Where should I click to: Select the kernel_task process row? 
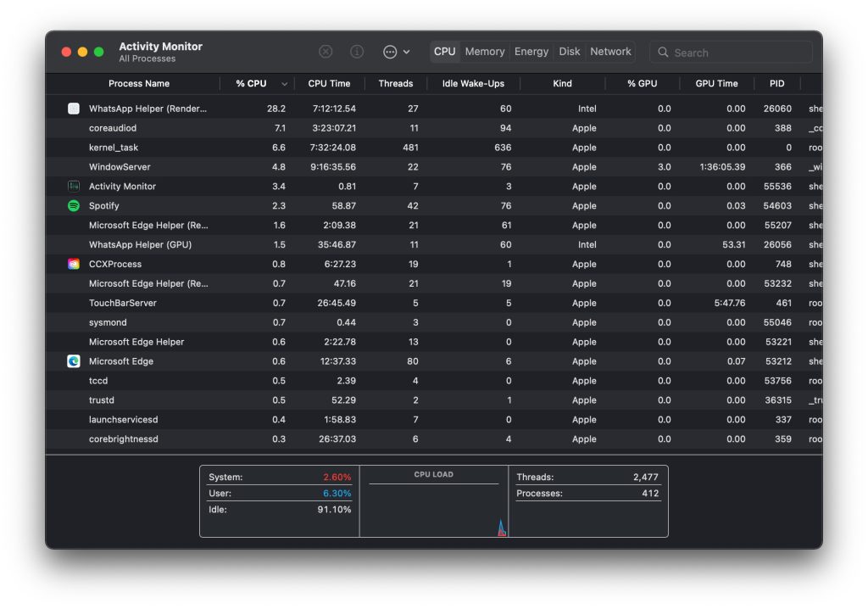tap(434, 148)
